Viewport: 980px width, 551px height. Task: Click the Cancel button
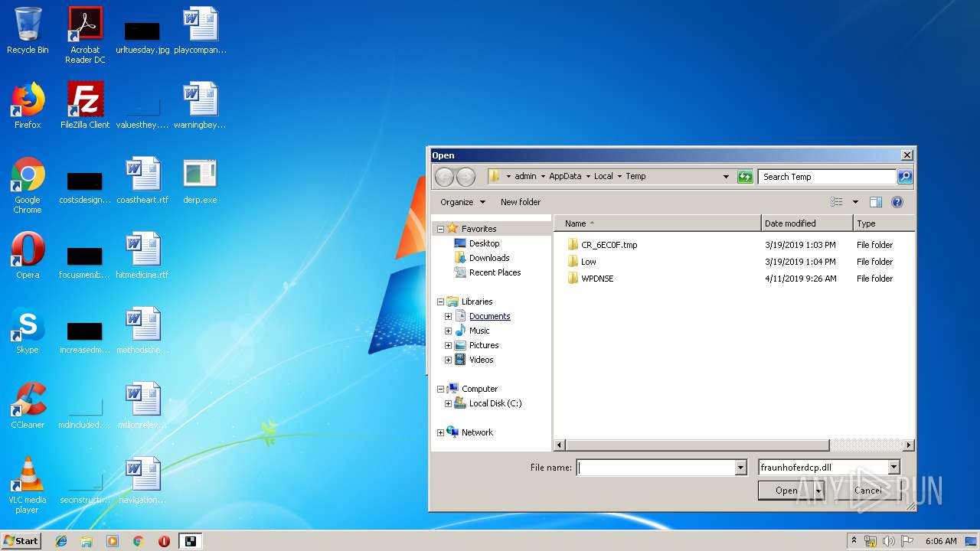(x=867, y=491)
